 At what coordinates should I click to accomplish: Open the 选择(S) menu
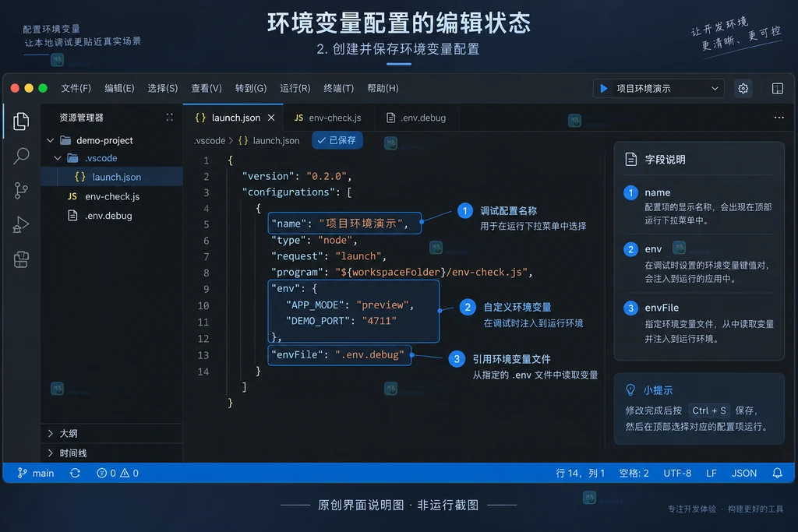pyautogui.click(x=163, y=89)
